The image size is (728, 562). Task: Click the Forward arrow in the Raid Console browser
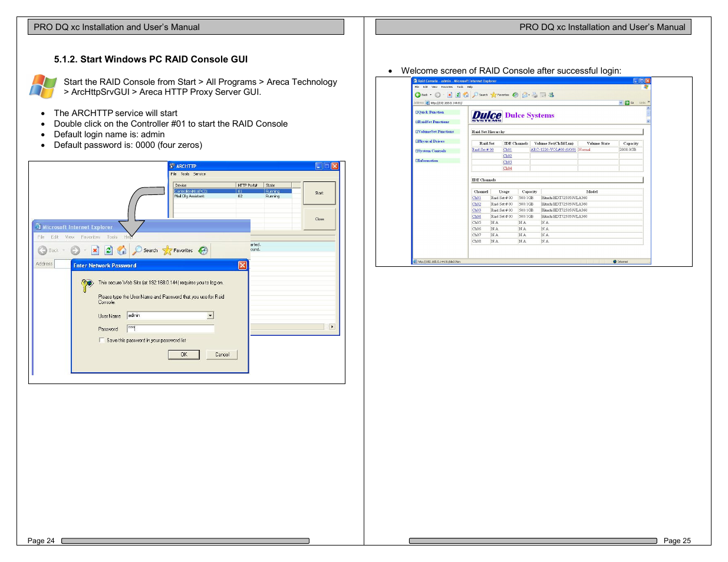pos(437,95)
